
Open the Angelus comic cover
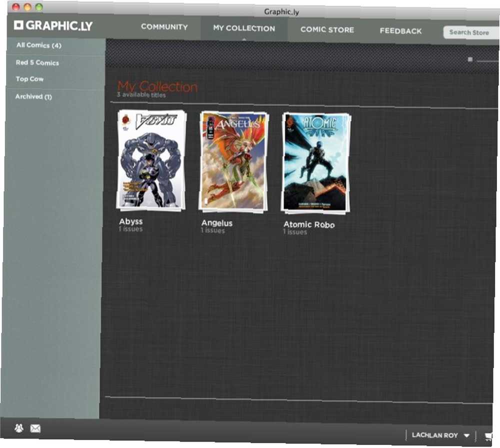[233, 162]
